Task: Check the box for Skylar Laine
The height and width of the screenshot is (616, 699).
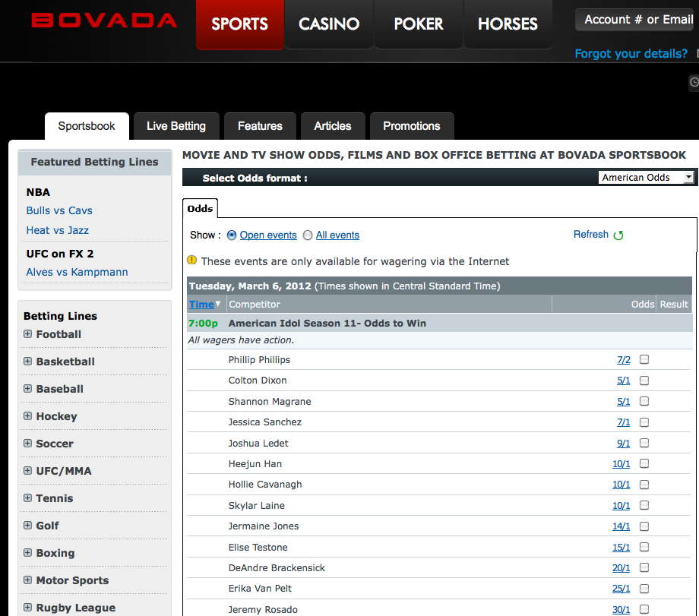Action: (x=644, y=505)
